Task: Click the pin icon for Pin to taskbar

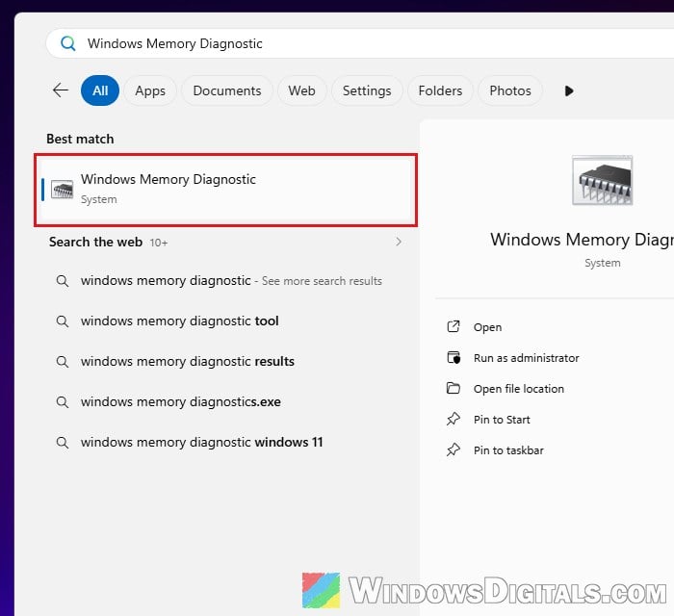Action: click(454, 449)
